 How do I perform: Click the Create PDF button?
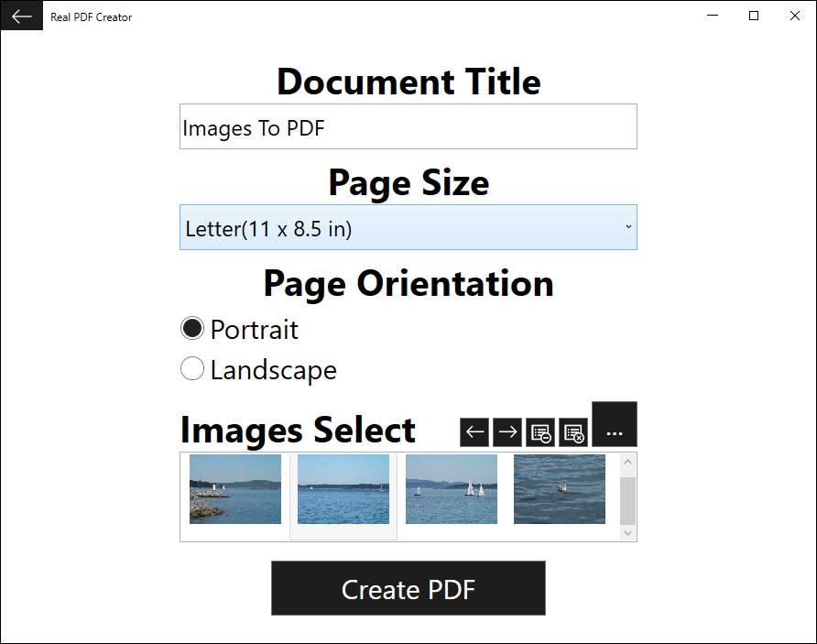(408, 588)
